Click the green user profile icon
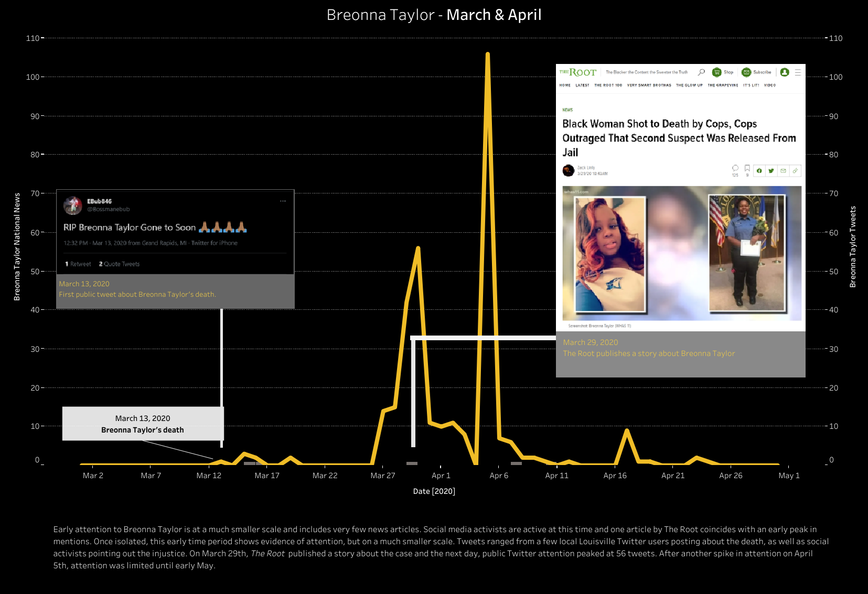 tap(785, 72)
